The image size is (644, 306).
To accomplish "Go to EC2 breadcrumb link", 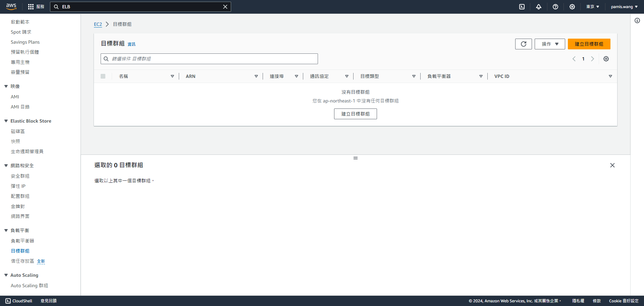I will pos(98,24).
